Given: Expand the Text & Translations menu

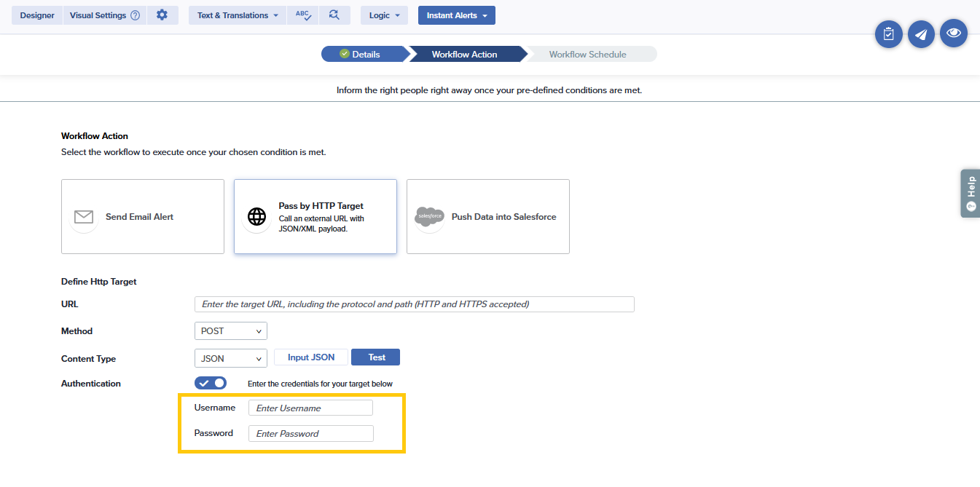Looking at the screenshot, I should tap(238, 15).
